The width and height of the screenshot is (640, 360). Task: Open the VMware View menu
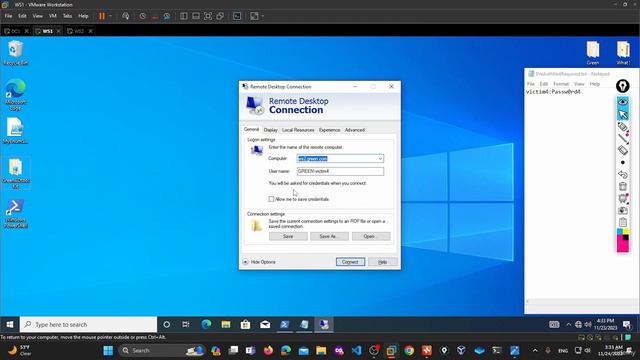point(38,16)
